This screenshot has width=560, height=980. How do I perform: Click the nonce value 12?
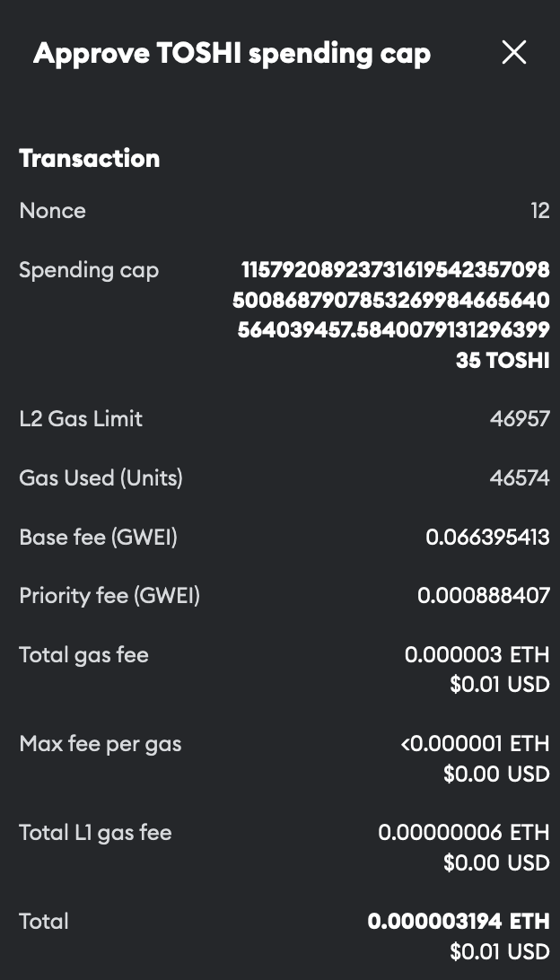[540, 210]
